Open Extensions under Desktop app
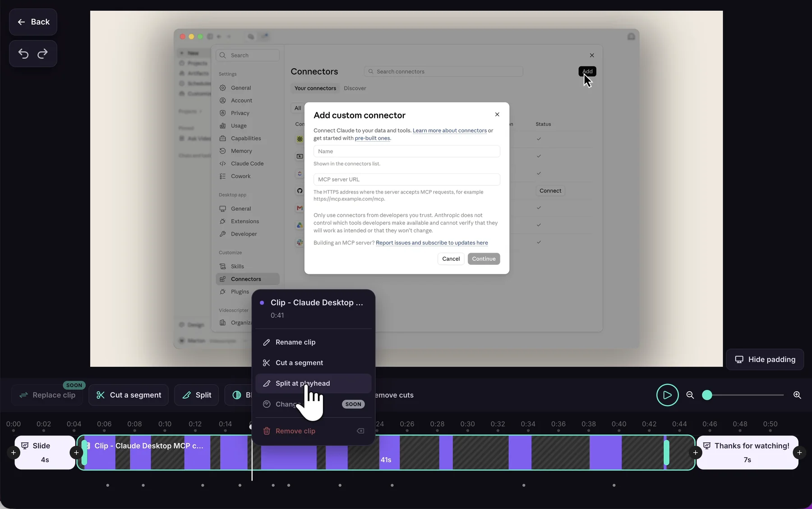 coord(248,221)
